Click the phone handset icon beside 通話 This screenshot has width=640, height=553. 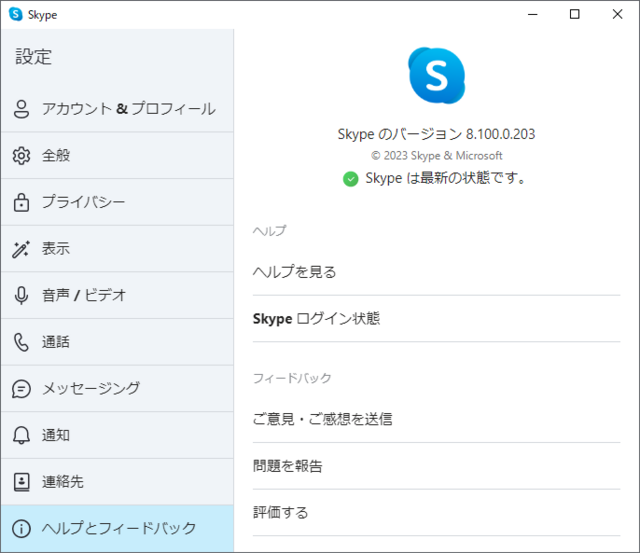[x=21, y=342]
